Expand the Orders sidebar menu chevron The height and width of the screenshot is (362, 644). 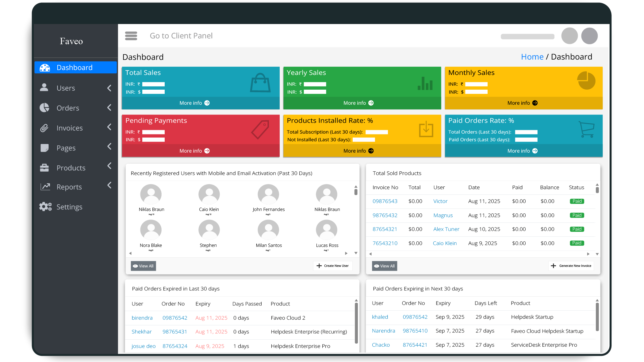pos(109,107)
